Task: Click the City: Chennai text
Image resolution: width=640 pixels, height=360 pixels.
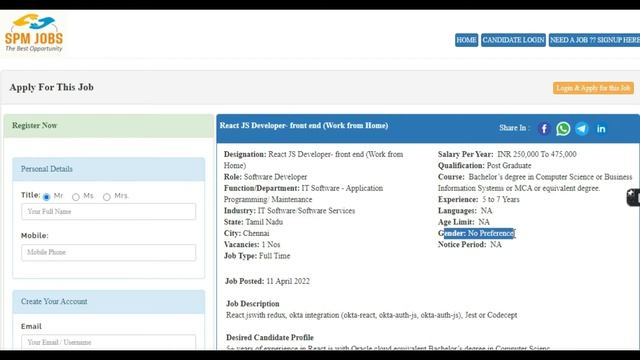Action: coord(247,233)
